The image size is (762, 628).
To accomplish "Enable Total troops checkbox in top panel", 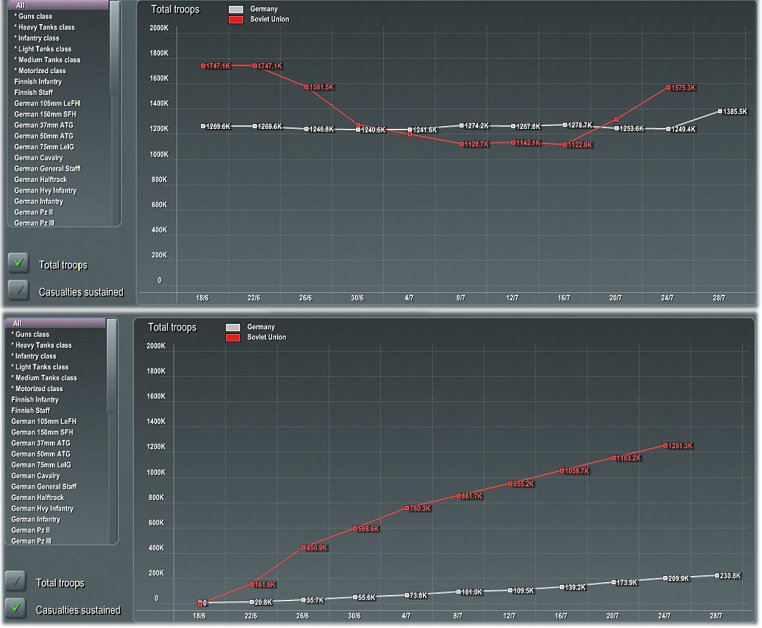I will (x=18, y=263).
